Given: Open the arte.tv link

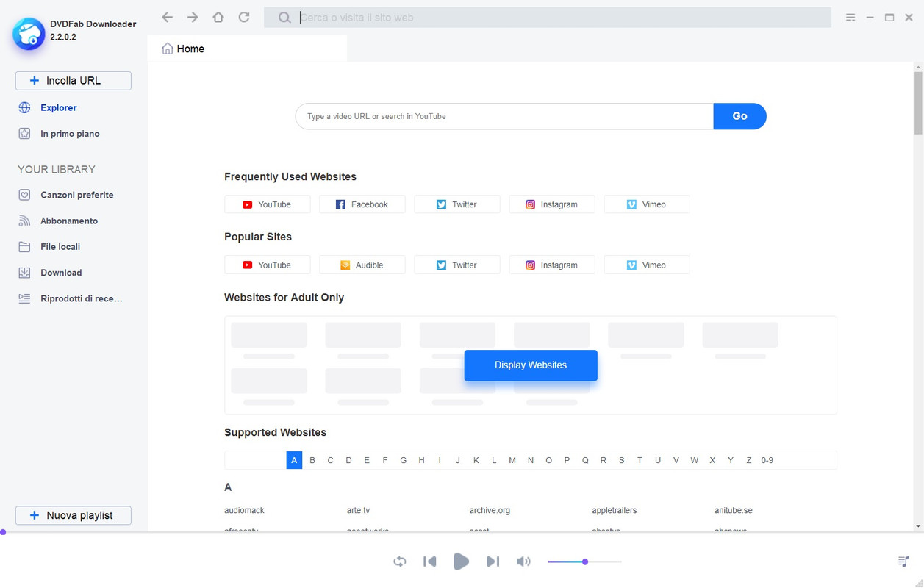Looking at the screenshot, I should point(358,510).
